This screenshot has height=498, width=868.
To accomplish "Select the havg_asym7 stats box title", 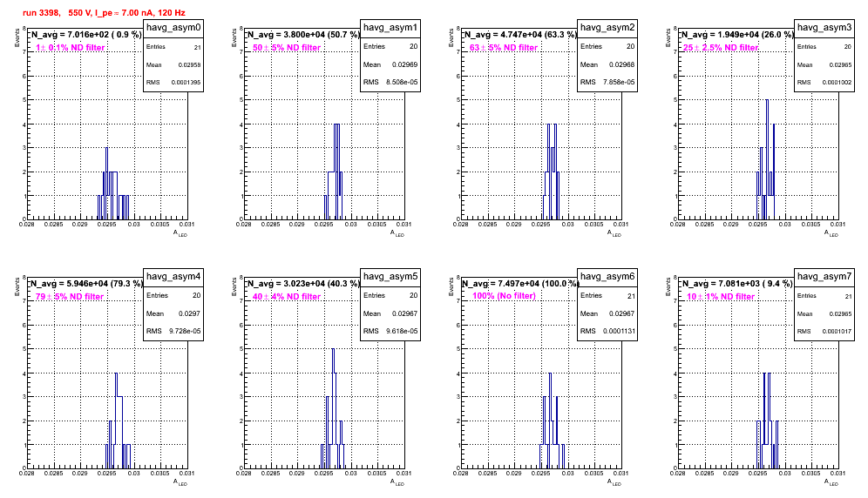I will coord(824,277).
